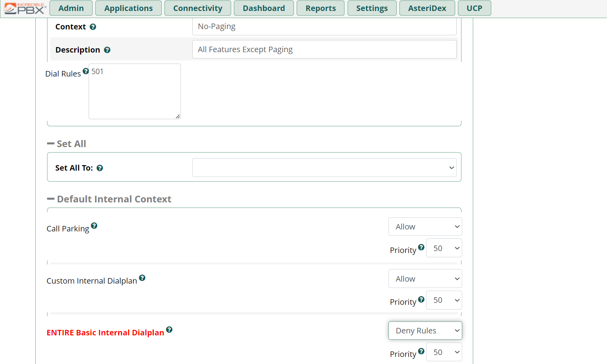Click the help icon beside Dial Rules

coord(86,71)
